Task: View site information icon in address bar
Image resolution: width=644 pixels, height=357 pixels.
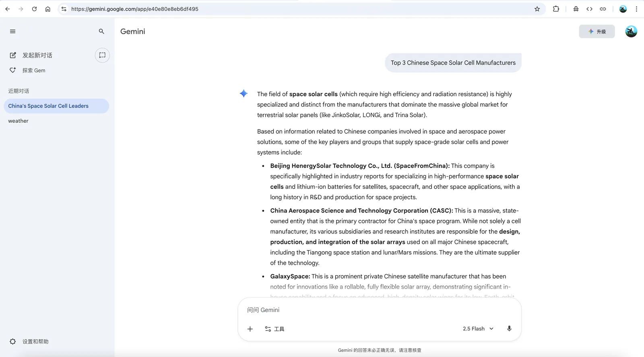Action: coord(64,9)
